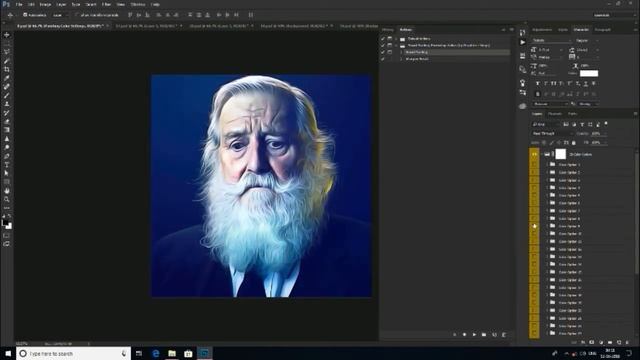The width and height of the screenshot is (640, 360).
Task: Select the Lasso tool
Action: (x=7, y=52)
